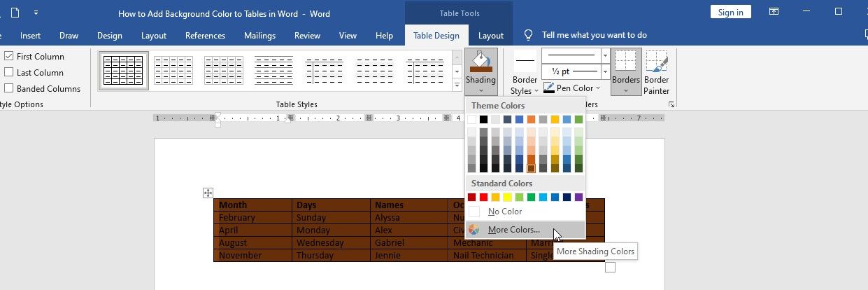Open Customize Quick Access Toolbar dropdown
This screenshot has width=868, height=290.
point(36,13)
